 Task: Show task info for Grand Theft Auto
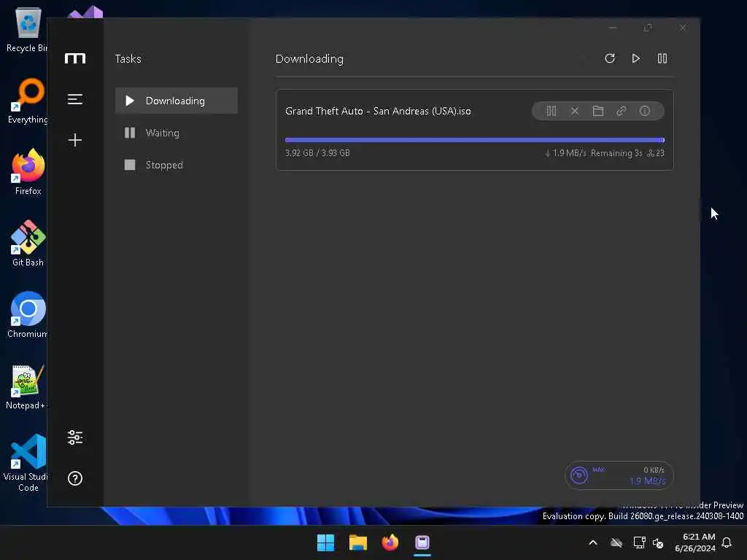645,111
